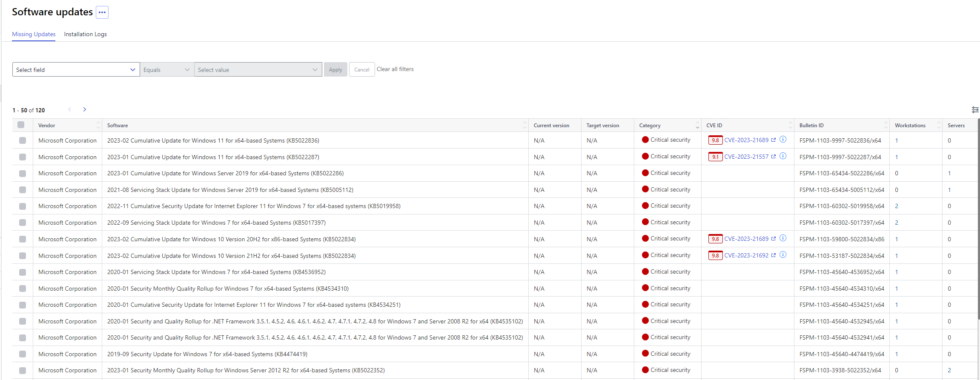Click the KB4536952 Servicing Stack Update name

(216, 272)
